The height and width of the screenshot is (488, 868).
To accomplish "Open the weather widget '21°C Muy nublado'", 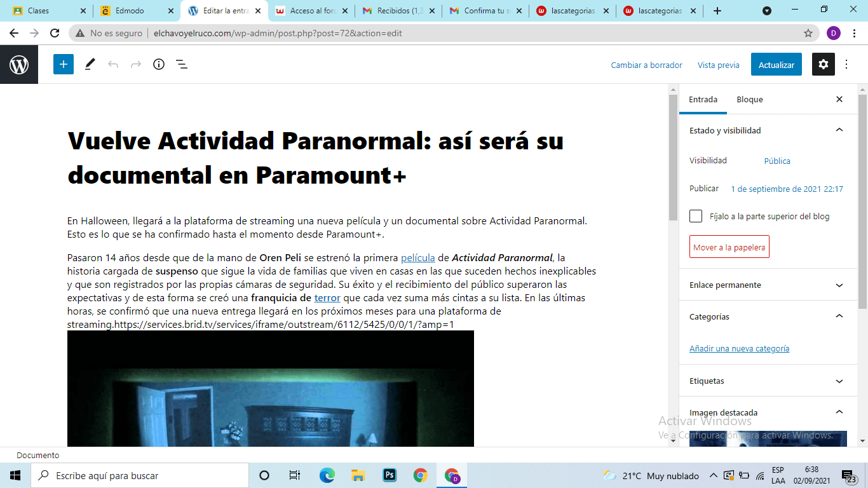I will (651, 475).
